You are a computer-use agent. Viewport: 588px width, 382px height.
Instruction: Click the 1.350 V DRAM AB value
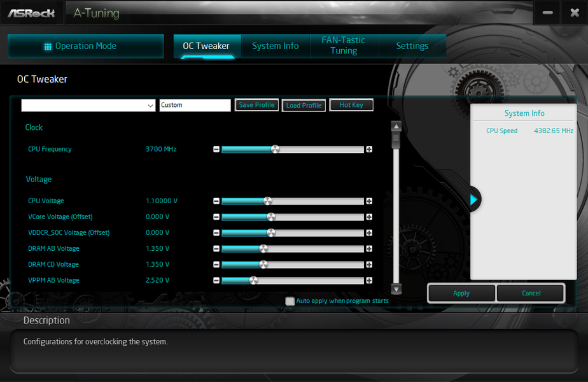pyautogui.click(x=158, y=249)
